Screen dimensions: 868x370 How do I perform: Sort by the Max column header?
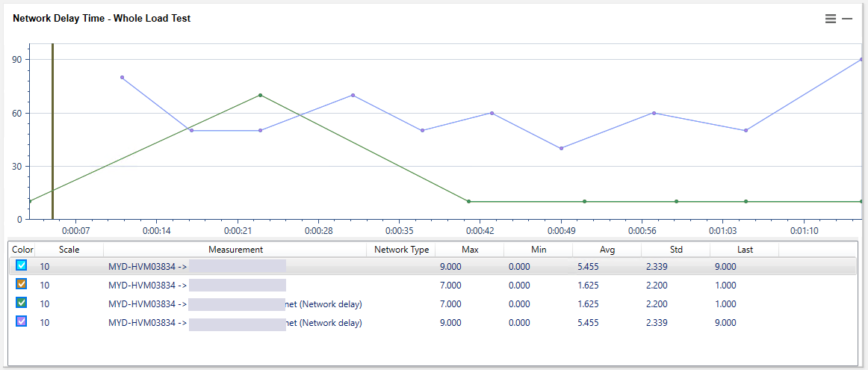pos(470,250)
